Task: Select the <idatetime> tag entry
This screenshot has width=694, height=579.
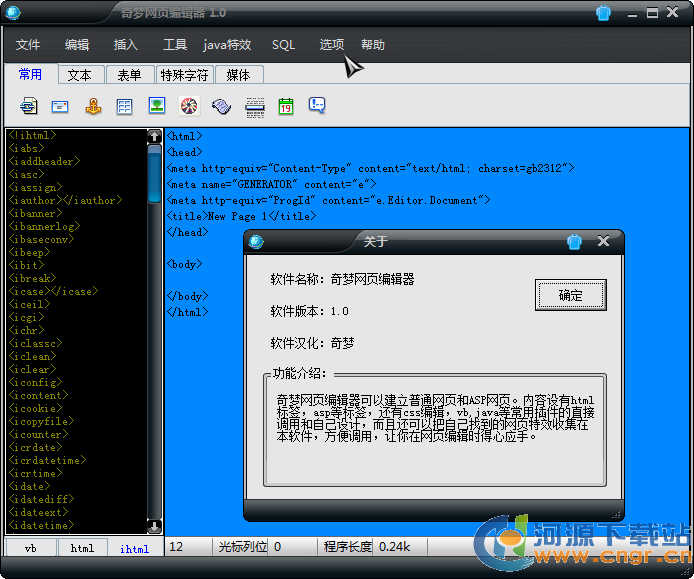Action: click(x=41, y=525)
